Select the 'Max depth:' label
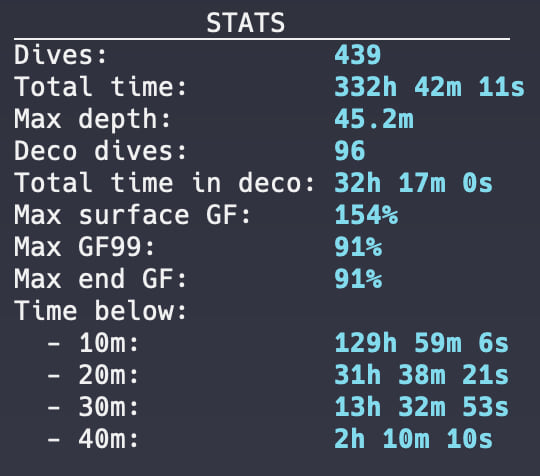This screenshot has height=476, width=540. tap(92, 119)
